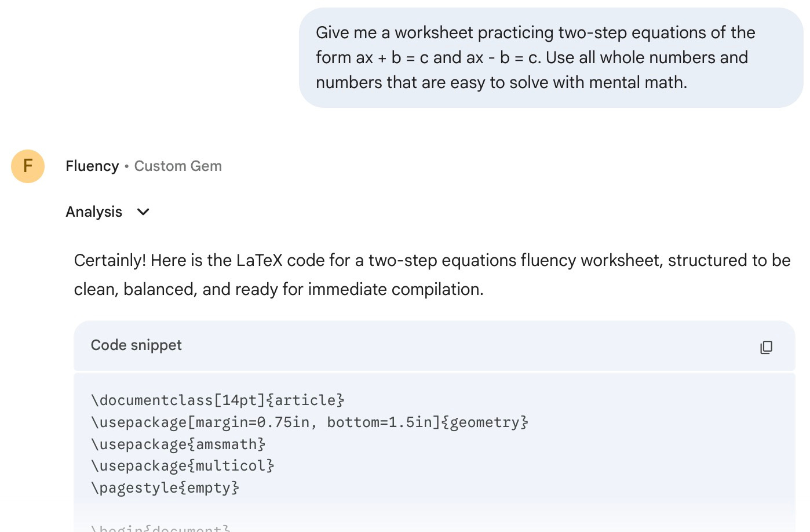
Task: Copy the code snippet with the copy icon
Action: (766, 347)
